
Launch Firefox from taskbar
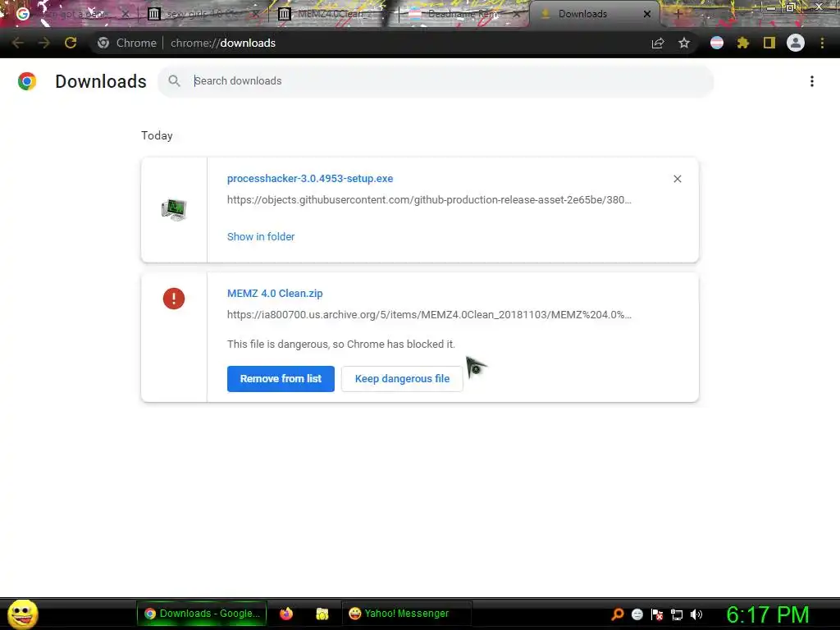(x=286, y=614)
